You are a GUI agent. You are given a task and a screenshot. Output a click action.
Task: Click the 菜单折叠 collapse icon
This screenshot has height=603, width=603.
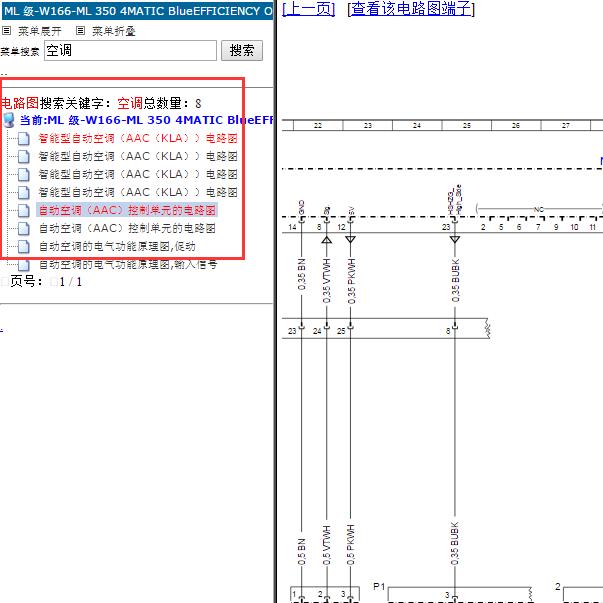click(80, 30)
